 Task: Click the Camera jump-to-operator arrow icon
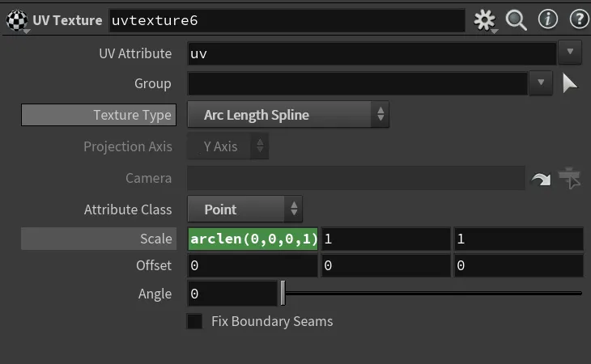coord(541,180)
